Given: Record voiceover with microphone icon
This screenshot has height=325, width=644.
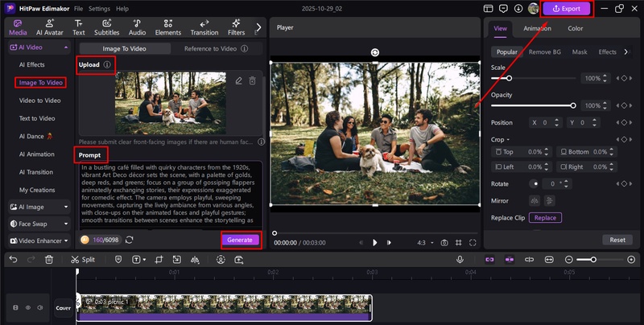Looking at the screenshot, I should click(x=460, y=260).
